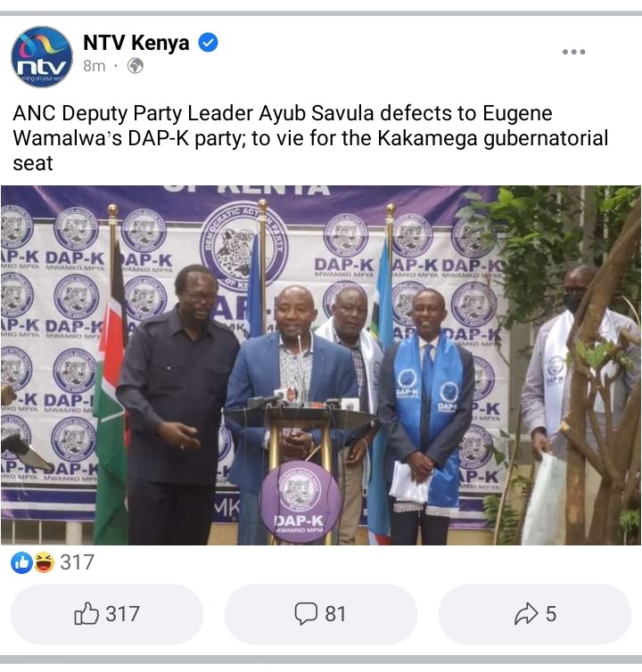Click the thumbs-up outline icon
This screenshot has width=642, height=672.
[86, 613]
